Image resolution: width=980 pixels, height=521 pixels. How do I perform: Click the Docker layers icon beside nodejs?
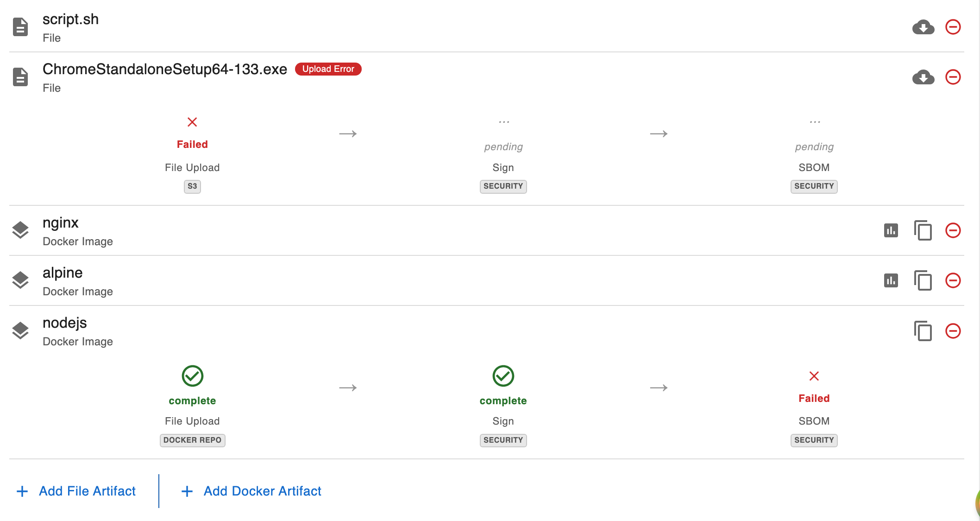coord(19,330)
